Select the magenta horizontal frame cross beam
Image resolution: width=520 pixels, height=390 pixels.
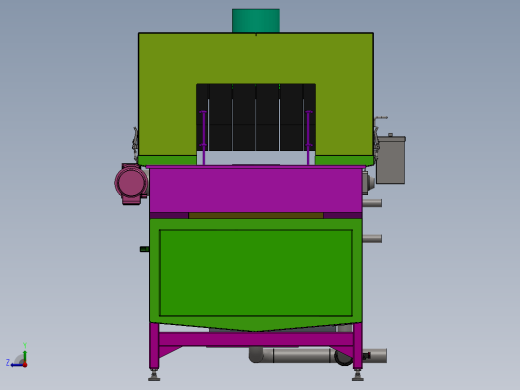coord(256,339)
